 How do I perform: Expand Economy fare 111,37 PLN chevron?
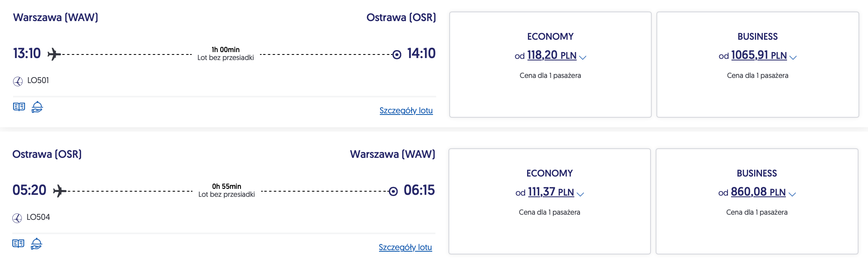[580, 194]
